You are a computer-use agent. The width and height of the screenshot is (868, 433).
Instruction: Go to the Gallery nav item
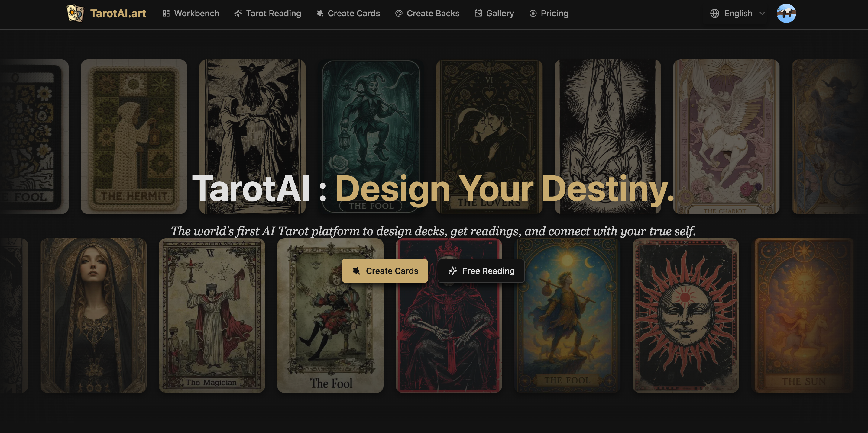click(500, 14)
